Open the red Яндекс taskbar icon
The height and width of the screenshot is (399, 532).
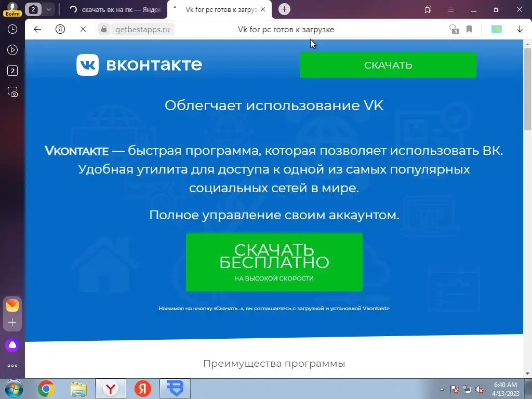[x=143, y=389]
